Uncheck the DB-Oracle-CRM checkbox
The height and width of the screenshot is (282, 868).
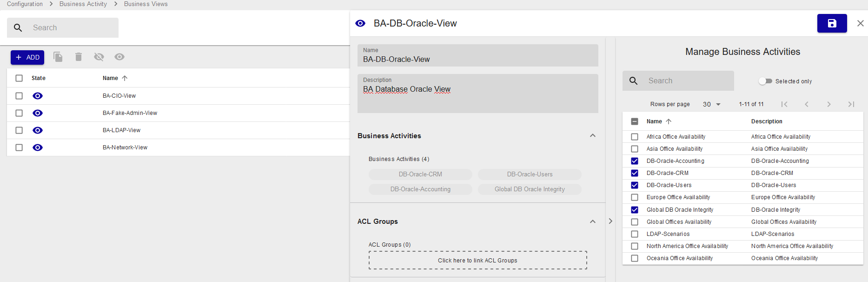click(x=635, y=173)
